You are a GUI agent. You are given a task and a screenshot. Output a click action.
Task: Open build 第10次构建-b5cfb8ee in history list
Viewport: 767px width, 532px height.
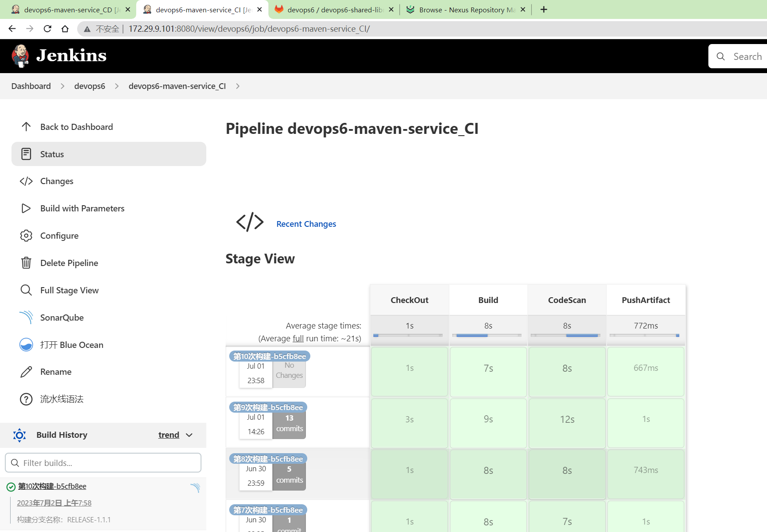click(x=52, y=486)
